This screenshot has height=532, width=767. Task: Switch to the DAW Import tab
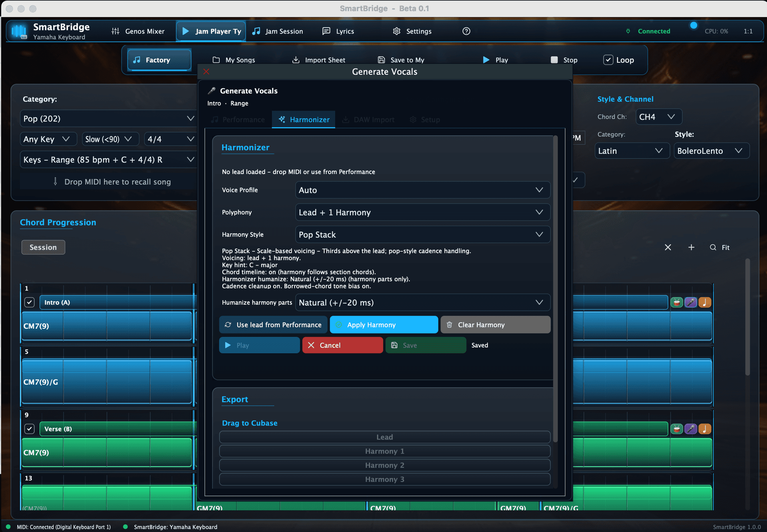click(368, 119)
